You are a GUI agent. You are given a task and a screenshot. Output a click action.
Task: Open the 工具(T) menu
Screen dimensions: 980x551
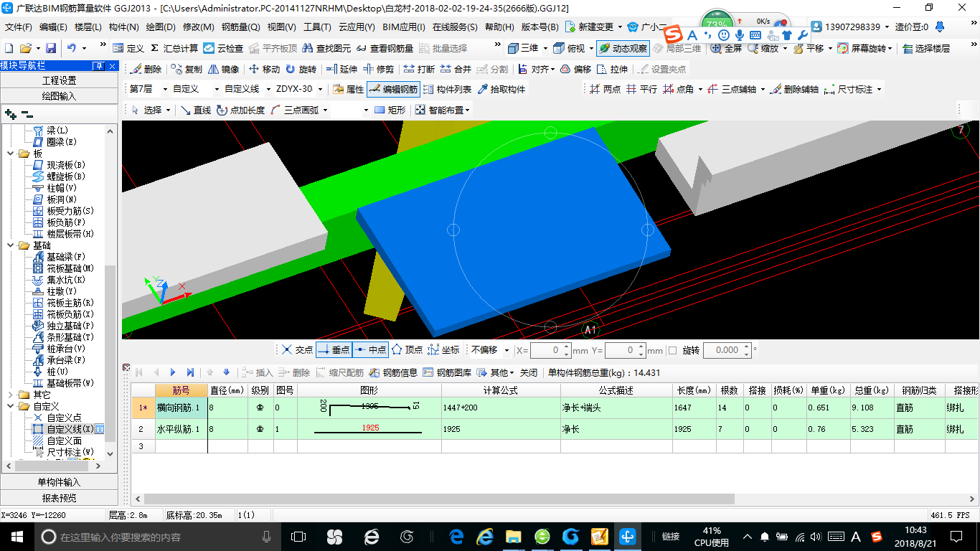tap(317, 27)
